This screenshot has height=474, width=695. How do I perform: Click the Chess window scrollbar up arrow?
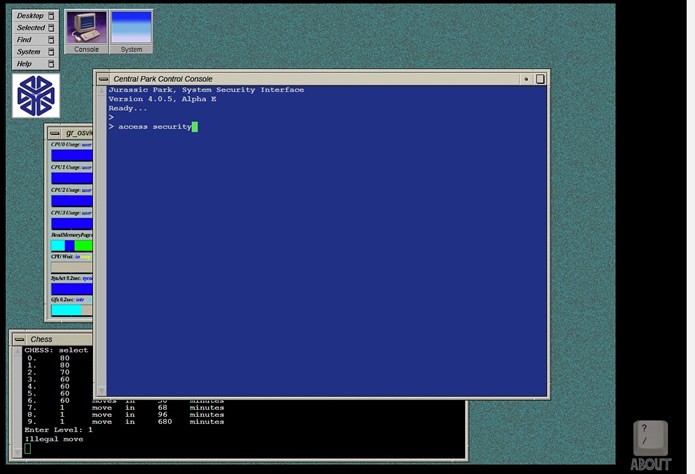click(17, 351)
